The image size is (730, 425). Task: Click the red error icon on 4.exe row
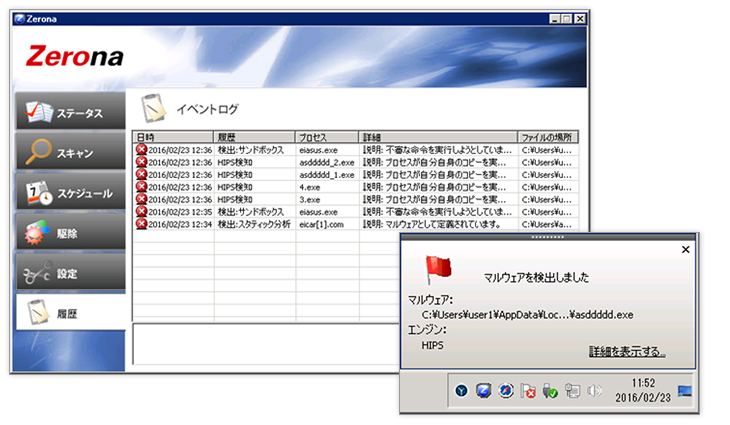(x=141, y=187)
